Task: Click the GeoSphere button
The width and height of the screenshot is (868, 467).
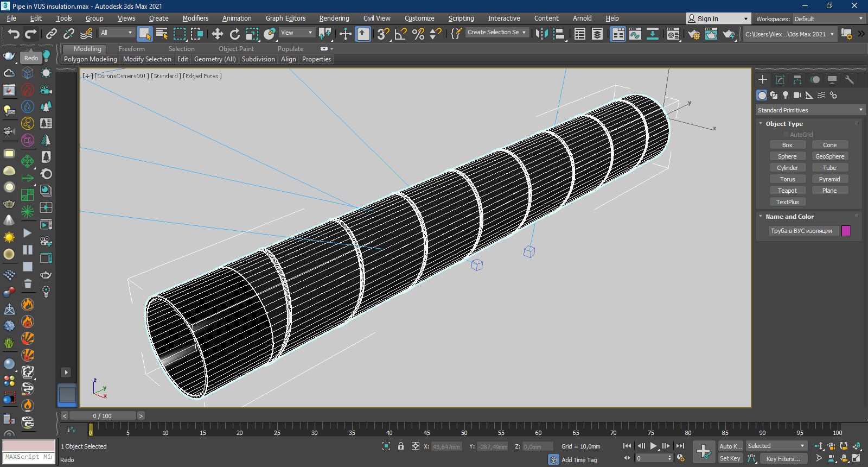Action: click(x=829, y=156)
